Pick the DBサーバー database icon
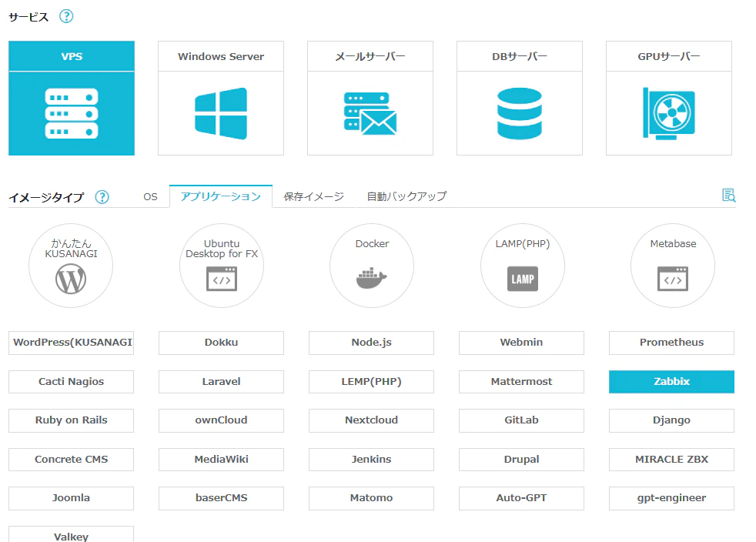This screenshot has height=542, width=756. click(519, 114)
